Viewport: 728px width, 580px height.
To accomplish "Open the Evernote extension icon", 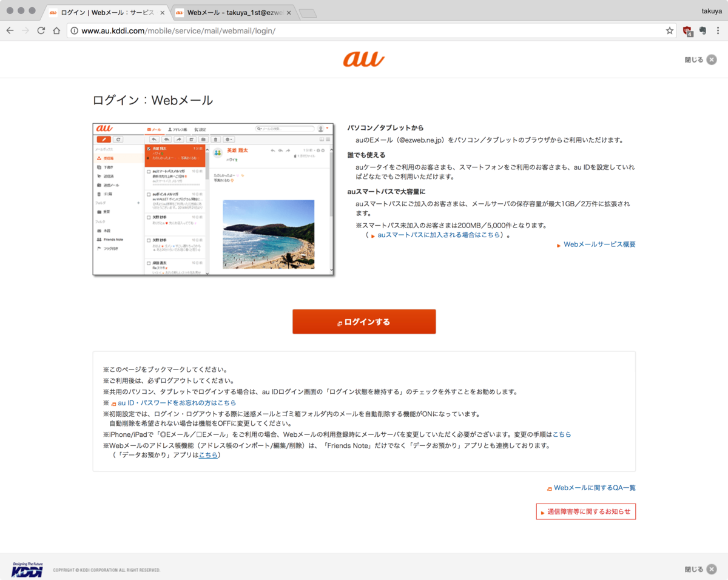I will click(703, 30).
